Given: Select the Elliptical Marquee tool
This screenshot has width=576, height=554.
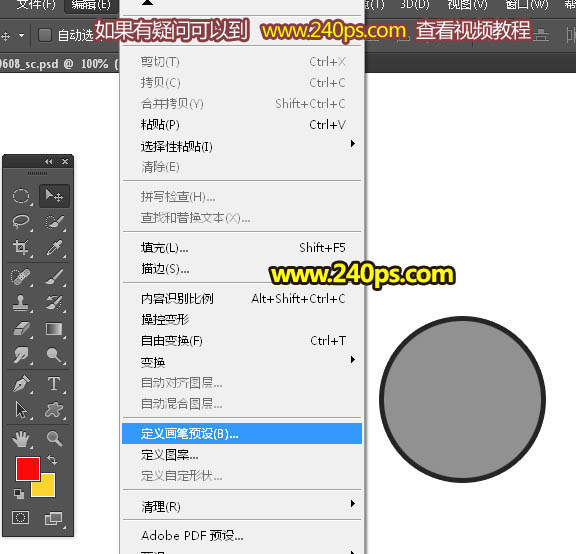Looking at the screenshot, I should [x=21, y=196].
